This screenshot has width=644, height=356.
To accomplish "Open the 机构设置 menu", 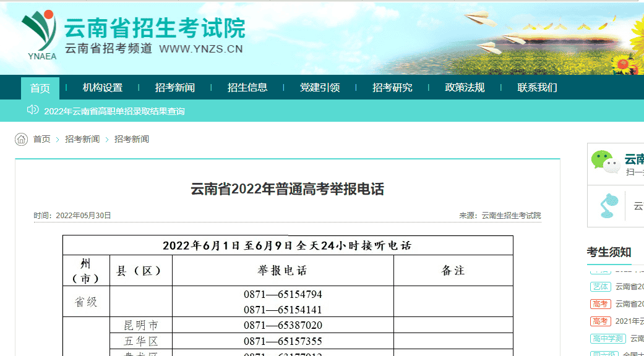I will [103, 88].
